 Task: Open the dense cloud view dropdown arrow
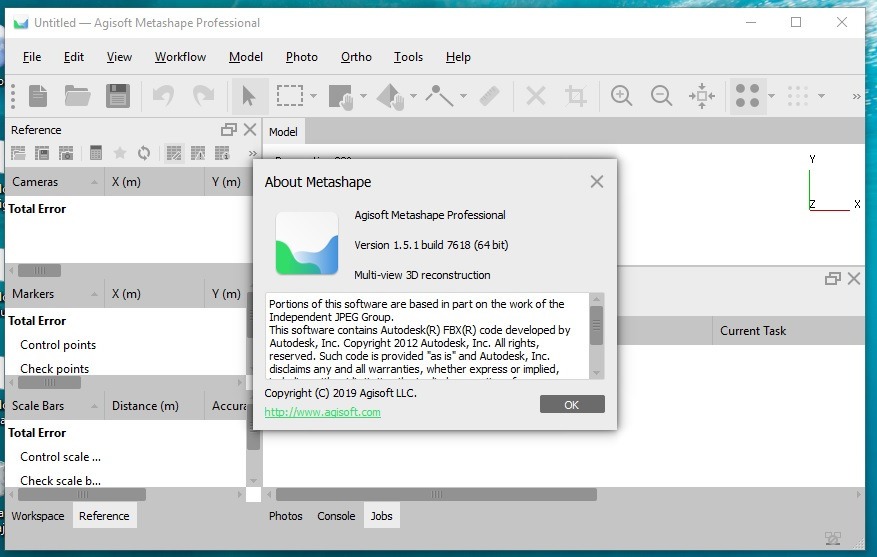[x=821, y=96]
